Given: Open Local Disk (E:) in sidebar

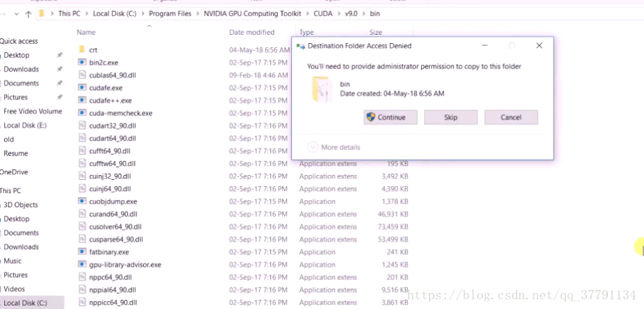Looking at the screenshot, I should [25, 125].
